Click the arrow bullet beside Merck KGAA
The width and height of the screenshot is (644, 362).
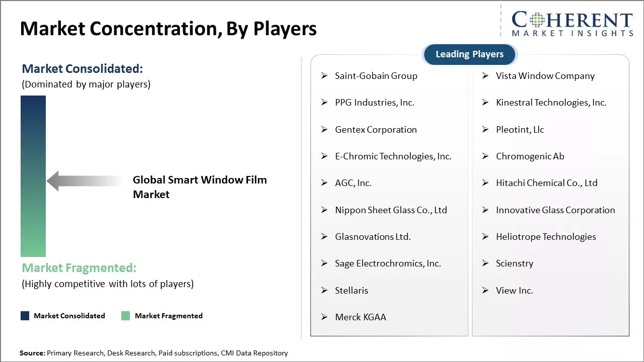pyautogui.click(x=325, y=317)
